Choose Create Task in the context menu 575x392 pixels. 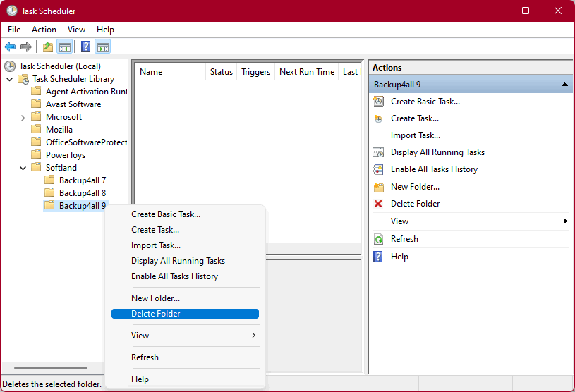[x=185, y=230]
